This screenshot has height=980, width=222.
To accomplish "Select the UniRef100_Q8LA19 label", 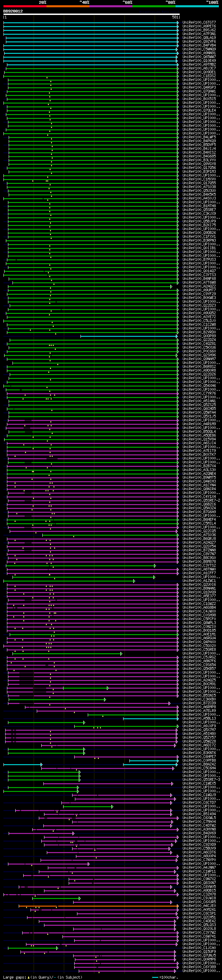I will [199, 38].
